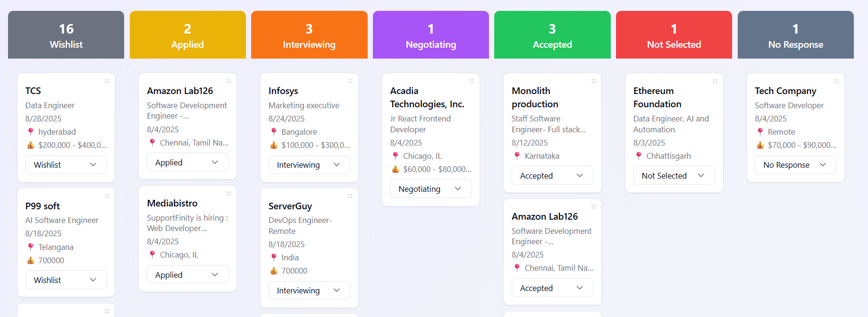The width and height of the screenshot is (868, 317).
Task: Open the No Response dropdown on Tech Company
Action: 795,164
